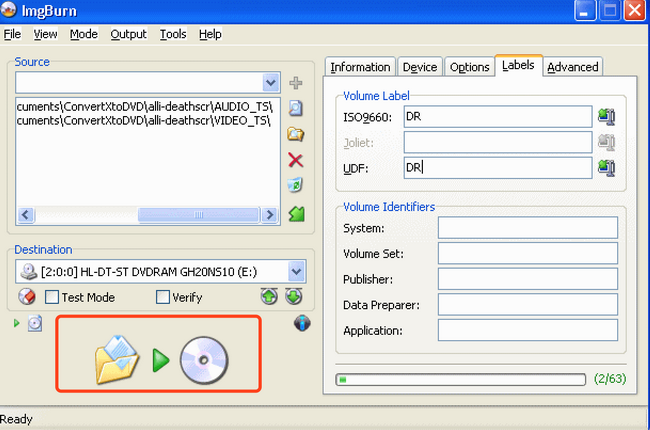Open the File menu
Screen dimensions: 650x430
pos(12,34)
